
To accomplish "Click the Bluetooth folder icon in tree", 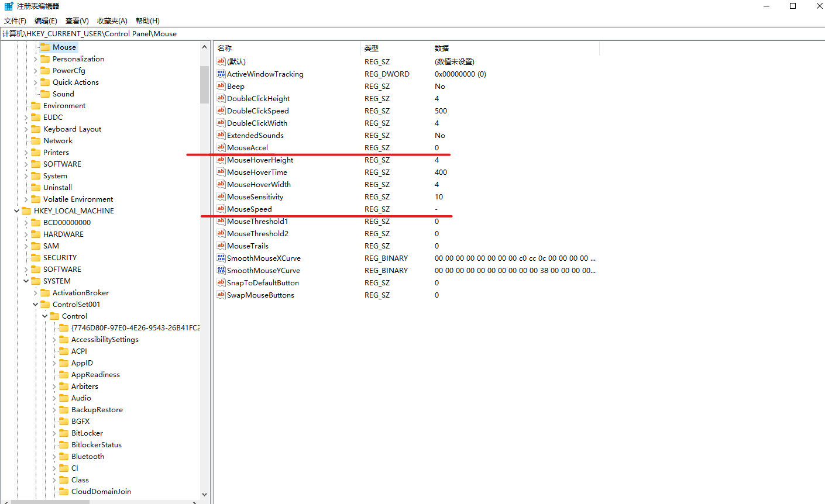I will pyautogui.click(x=64, y=456).
